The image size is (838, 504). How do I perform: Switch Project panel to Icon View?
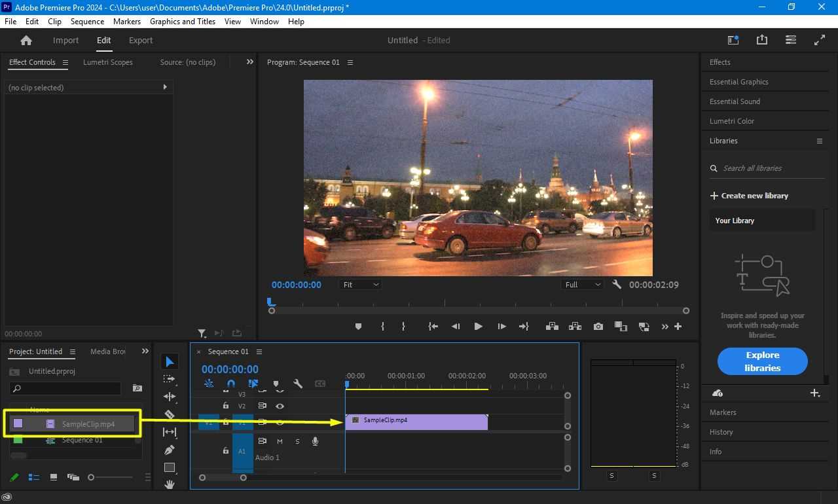pos(54,477)
